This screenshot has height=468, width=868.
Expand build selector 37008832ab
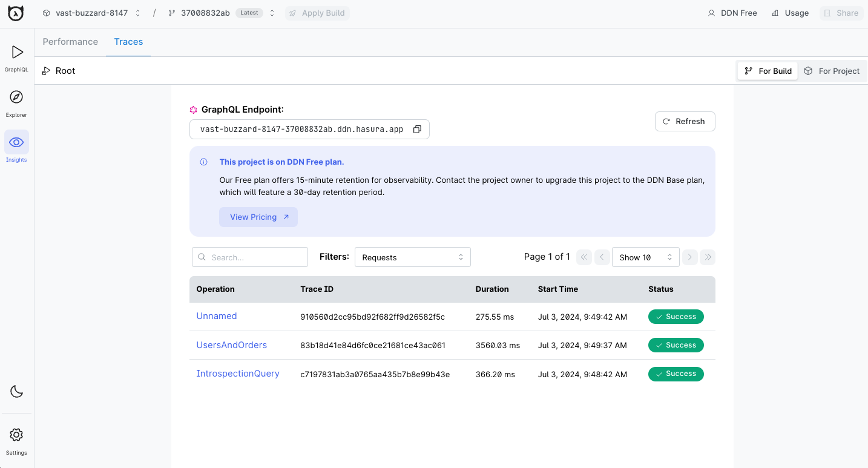tap(222, 13)
